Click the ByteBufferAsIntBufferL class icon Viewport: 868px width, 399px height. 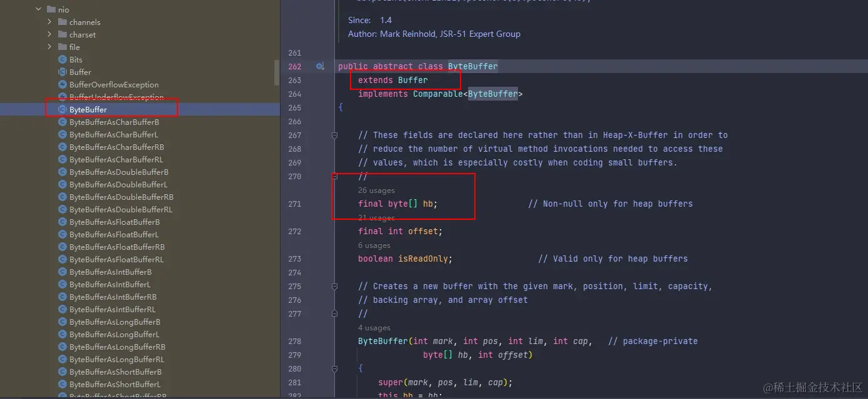[x=62, y=284]
